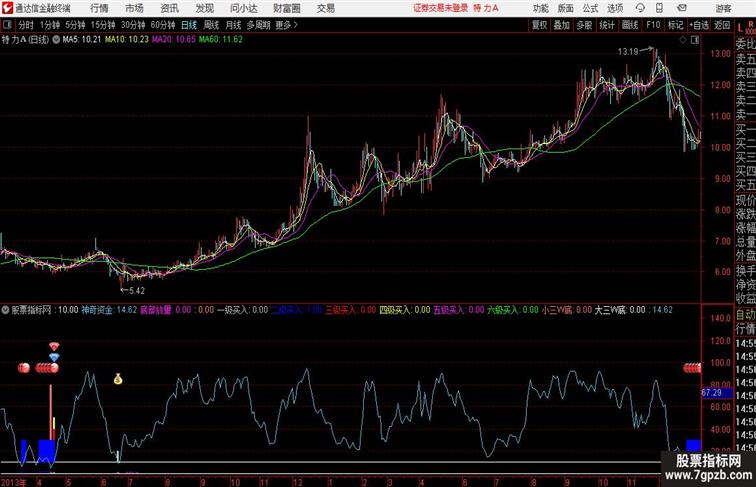Click the 5.42 low price annotation
The height and width of the screenshot is (487, 756).
click(136, 291)
